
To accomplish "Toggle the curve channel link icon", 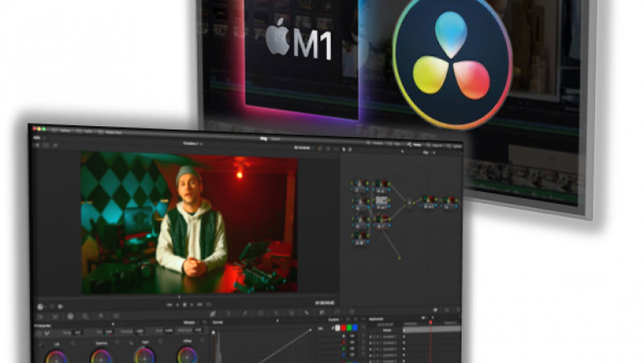I will coord(332,328).
